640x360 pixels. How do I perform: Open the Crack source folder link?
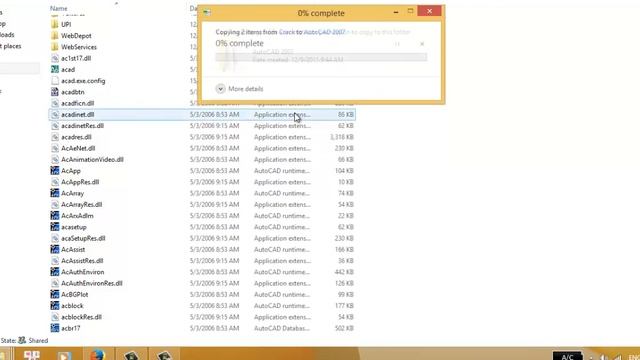coord(287,32)
